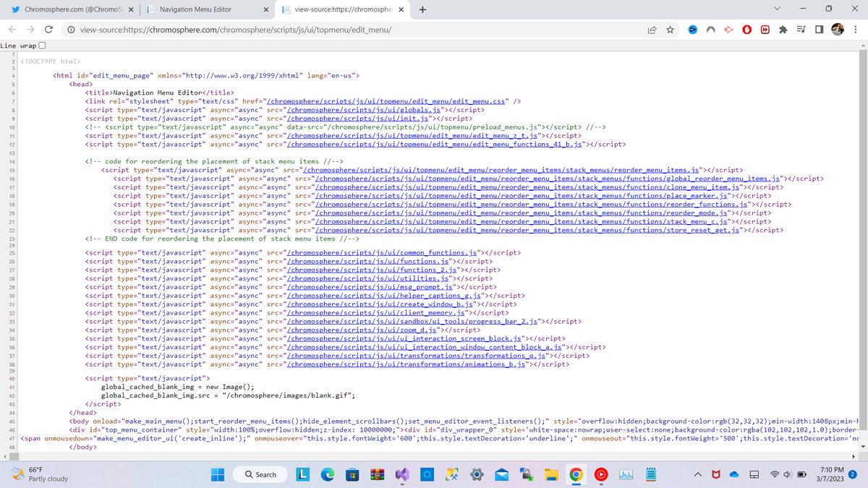Open a new tab with plus button
The width and height of the screenshot is (868, 488).
[422, 9]
